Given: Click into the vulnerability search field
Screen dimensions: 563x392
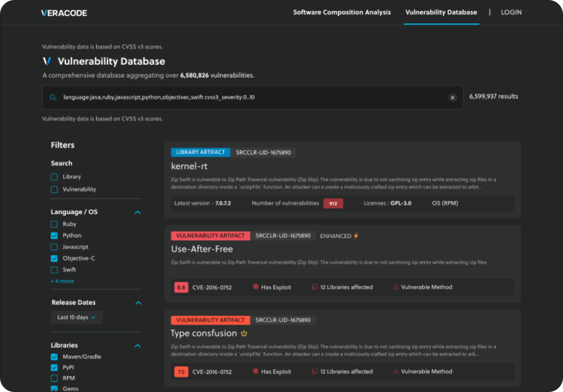Looking at the screenshot, I should [x=253, y=97].
